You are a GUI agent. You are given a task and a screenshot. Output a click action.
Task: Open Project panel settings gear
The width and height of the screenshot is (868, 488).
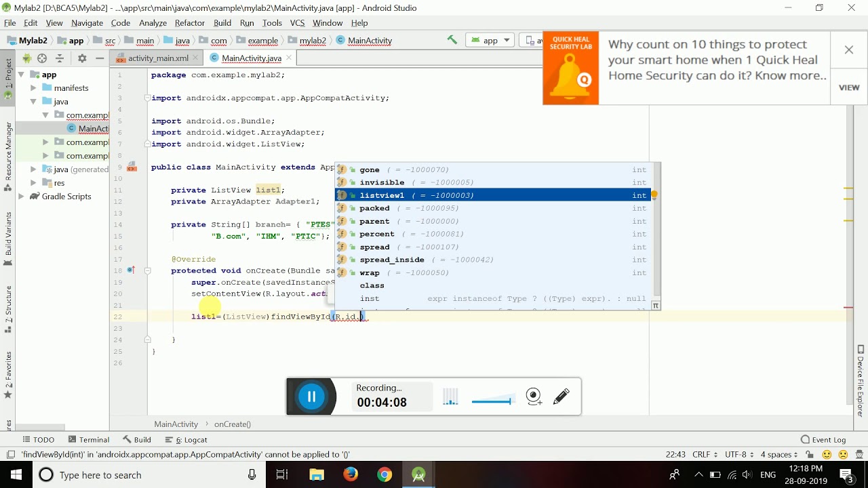[82, 58]
